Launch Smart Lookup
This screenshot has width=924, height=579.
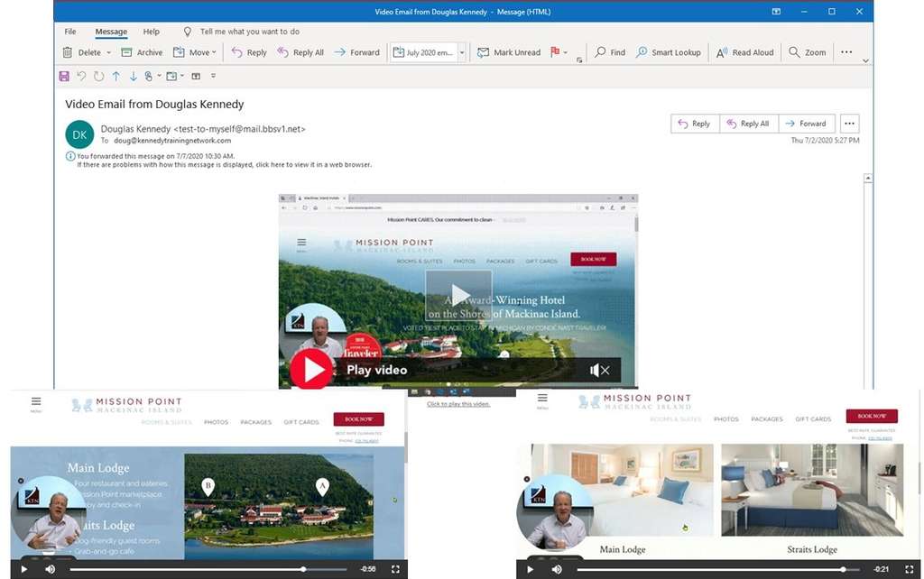click(x=669, y=52)
